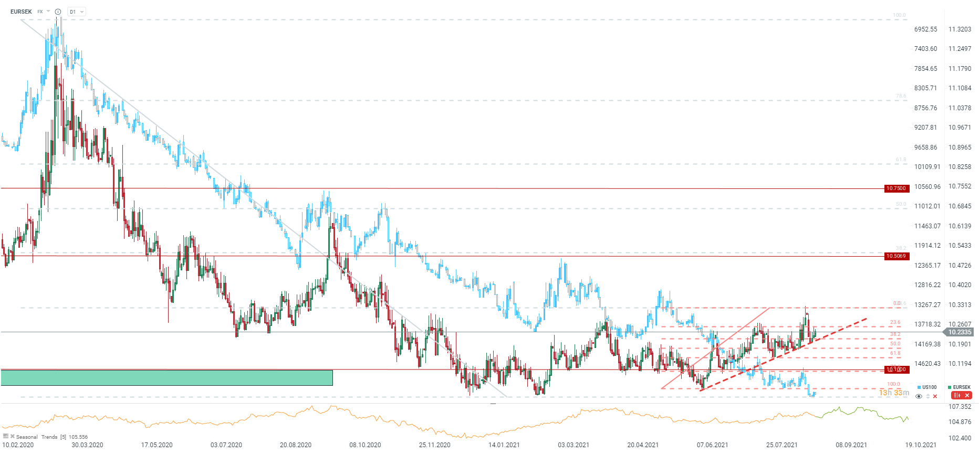Image resolution: width=980 pixels, height=454 pixels.
Task: Click the 14.01.2021 date on time axis
Action: pos(504,445)
